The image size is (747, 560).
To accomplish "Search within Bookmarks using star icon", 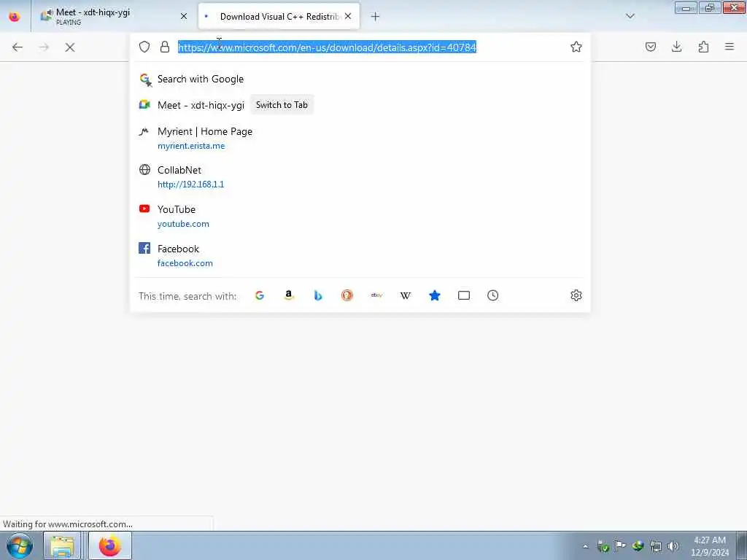I will pos(435,295).
